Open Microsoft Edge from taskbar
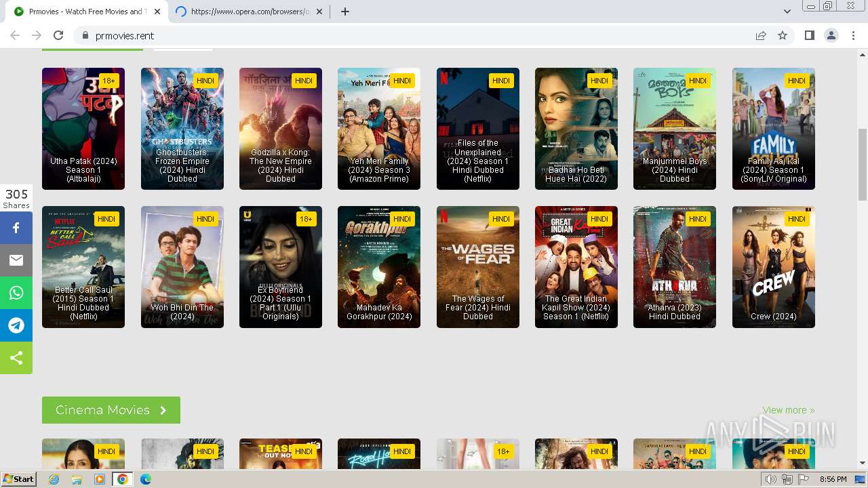Viewport: 868px width, 488px height. 146,479
